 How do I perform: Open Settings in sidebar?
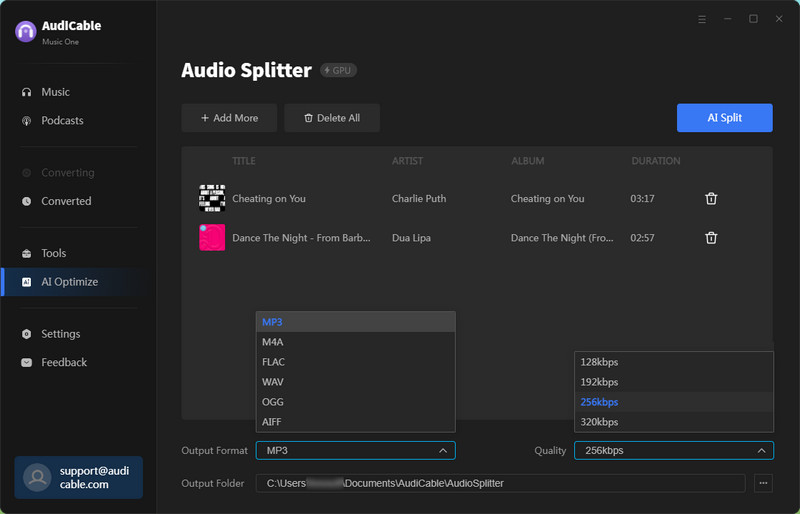[x=61, y=334]
